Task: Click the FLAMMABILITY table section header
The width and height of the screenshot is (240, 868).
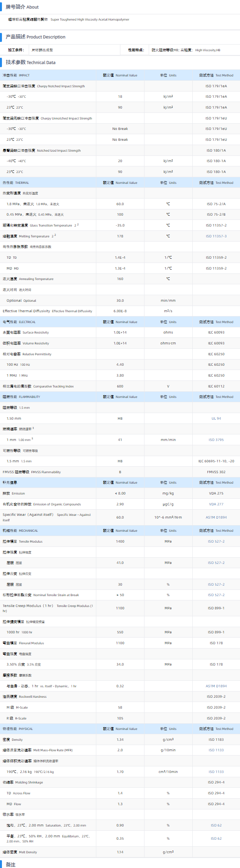Action: coord(21,397)
